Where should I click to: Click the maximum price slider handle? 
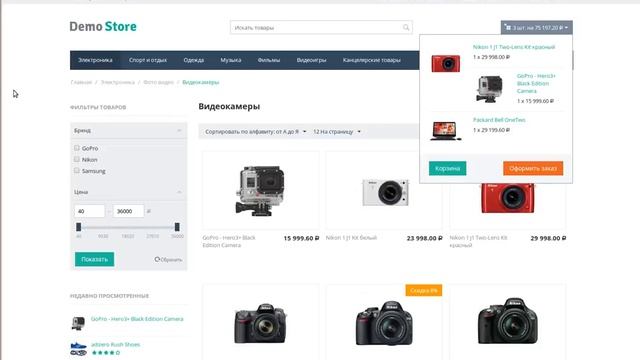(177, 227)
